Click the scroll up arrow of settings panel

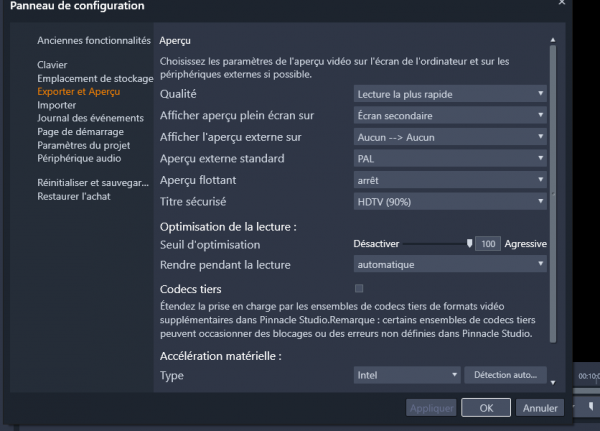point(553,41)
